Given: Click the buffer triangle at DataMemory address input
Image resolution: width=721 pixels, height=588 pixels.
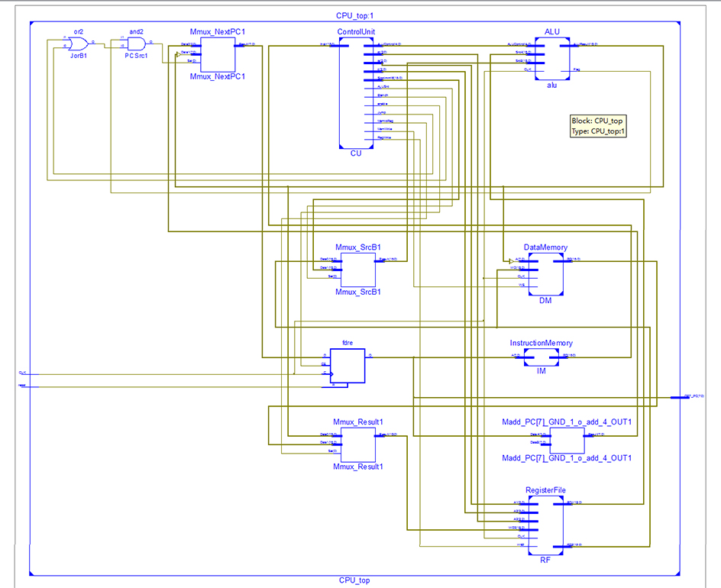Looking at the screenshot, I should [512, 261].
